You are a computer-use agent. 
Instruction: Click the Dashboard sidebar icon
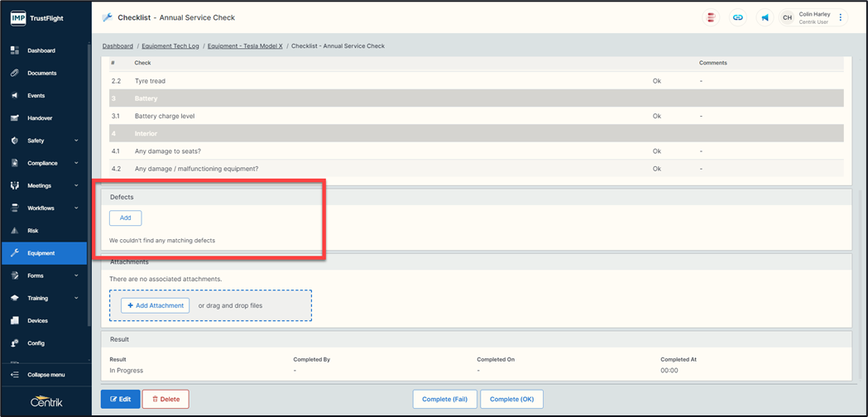(15, 50)
